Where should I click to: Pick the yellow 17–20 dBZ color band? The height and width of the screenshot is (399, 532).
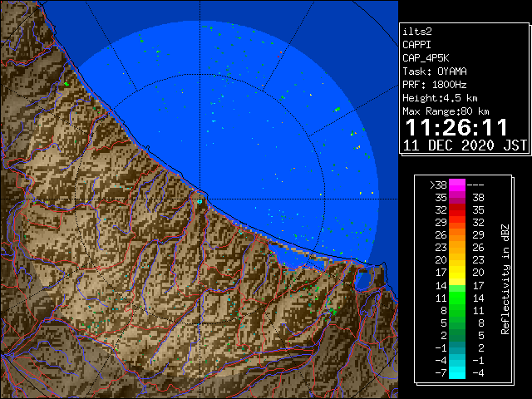click(457, 273)
